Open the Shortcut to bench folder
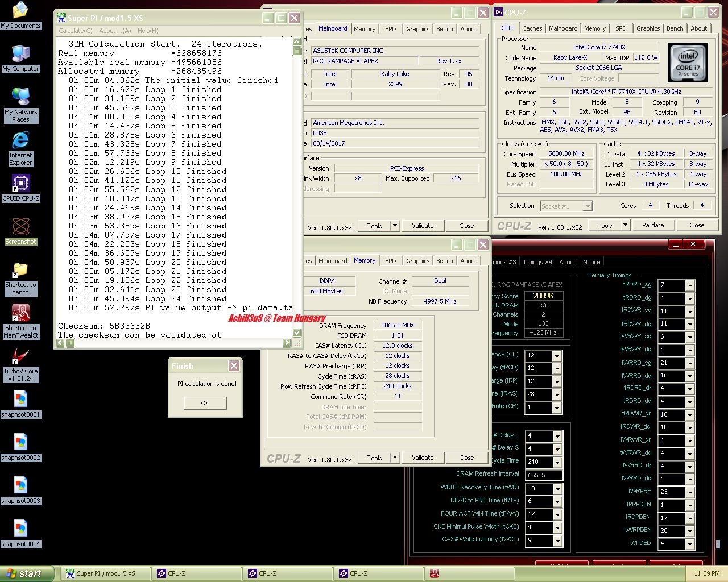The image size is (728, 582). (20, 278)
